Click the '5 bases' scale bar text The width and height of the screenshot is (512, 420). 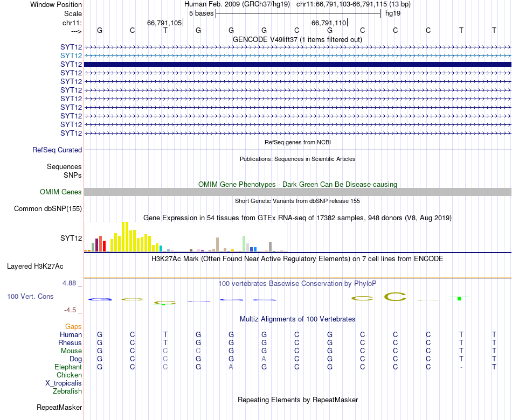pos(201,13)
